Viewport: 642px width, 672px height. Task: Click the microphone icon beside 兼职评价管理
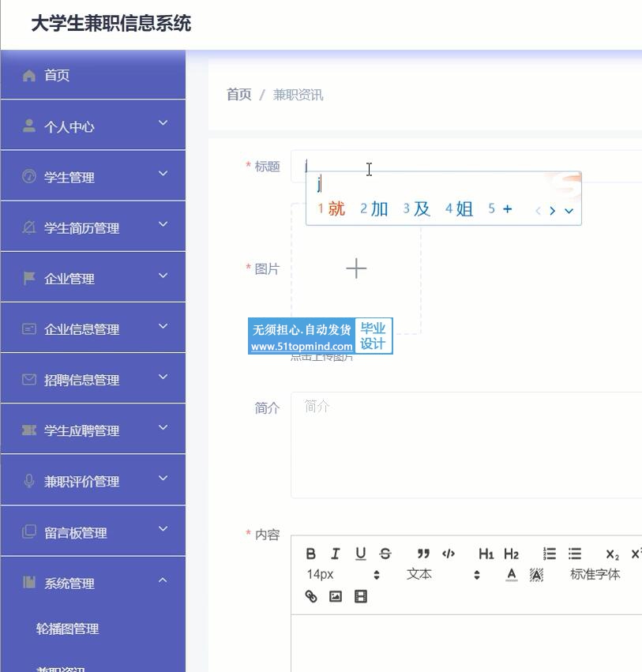[28, 481]
